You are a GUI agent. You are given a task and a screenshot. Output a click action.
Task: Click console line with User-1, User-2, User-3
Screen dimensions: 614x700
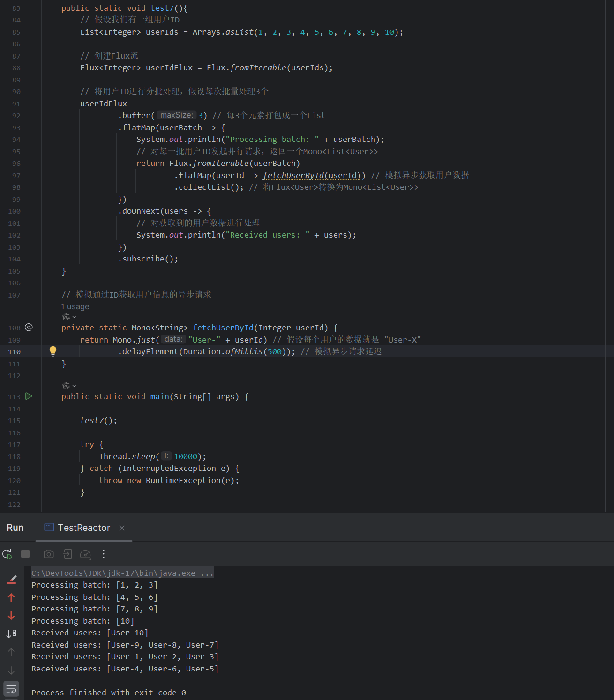(x=125, y=656)
